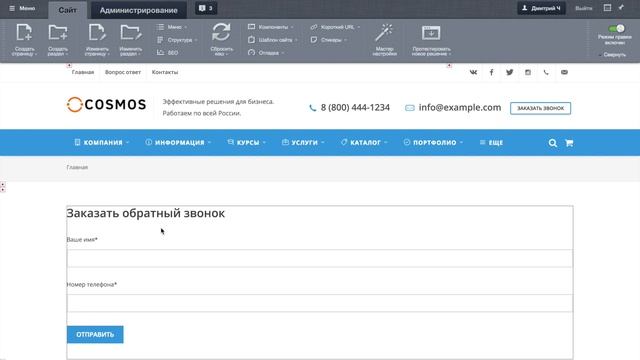
Task: Click the panel window mode icon
Action: [607, 8]
